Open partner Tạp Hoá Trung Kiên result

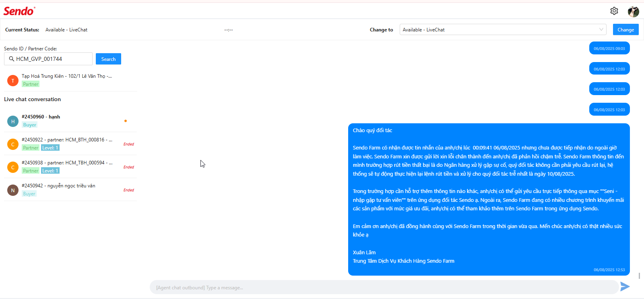click(70, 80)
